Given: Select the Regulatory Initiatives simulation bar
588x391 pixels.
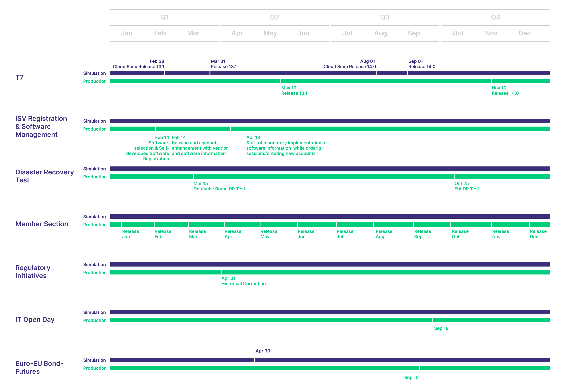Looking at the screenshot, I should (x=329, y=264).
